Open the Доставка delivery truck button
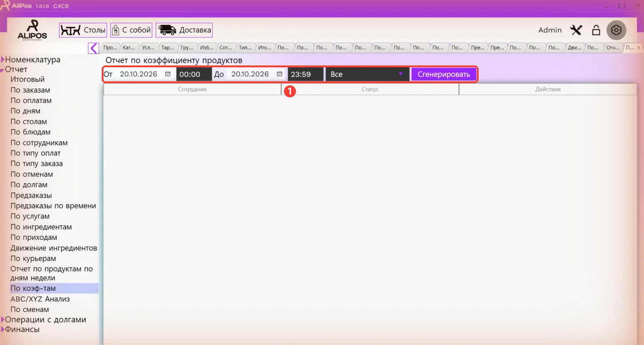 pos(184,30)
